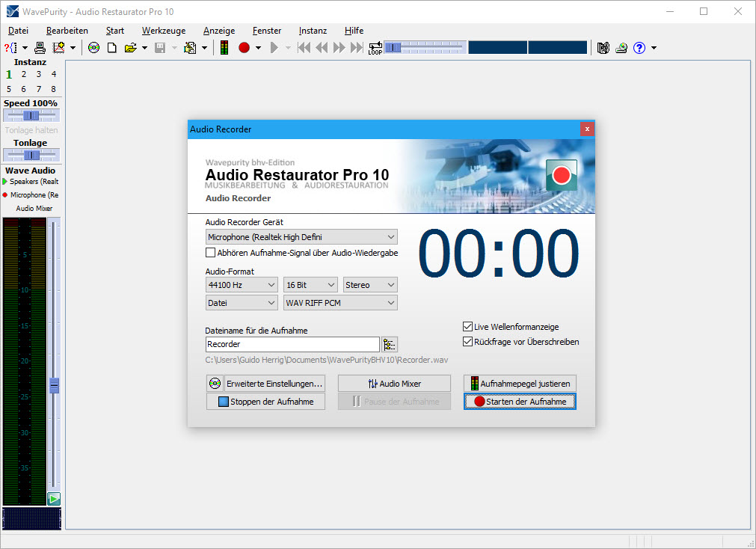Viewport: 756px width, 549px height.
Task: Click the green arrow beside Speakers device
Action: (x=4, y=182)
